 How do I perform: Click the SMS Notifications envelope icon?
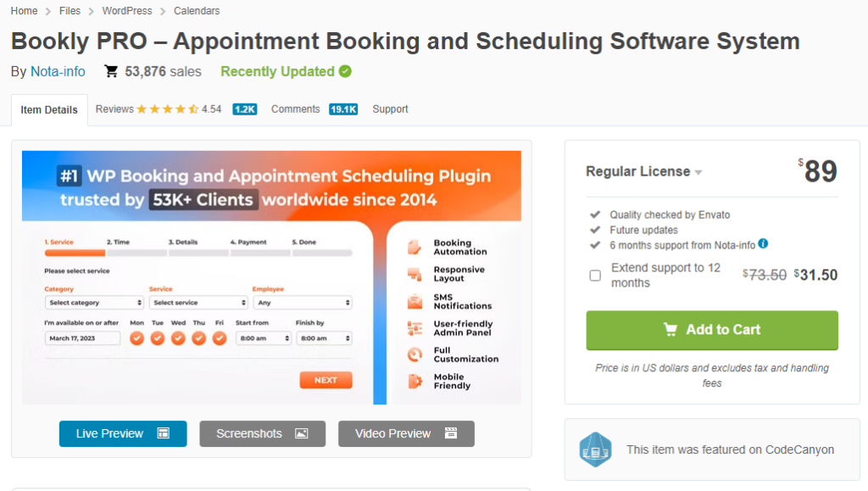pyautogui.click(x=415, y=302)
